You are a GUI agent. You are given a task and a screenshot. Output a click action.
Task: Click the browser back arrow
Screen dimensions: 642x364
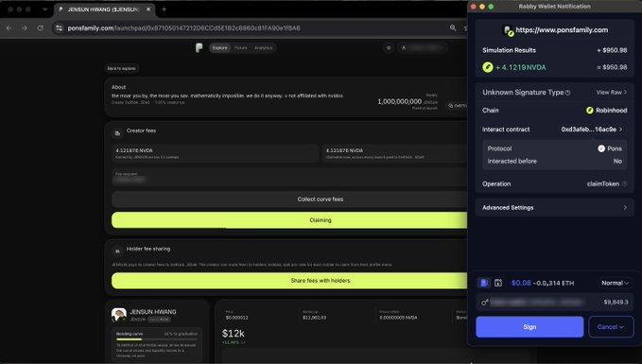[9, 27]
